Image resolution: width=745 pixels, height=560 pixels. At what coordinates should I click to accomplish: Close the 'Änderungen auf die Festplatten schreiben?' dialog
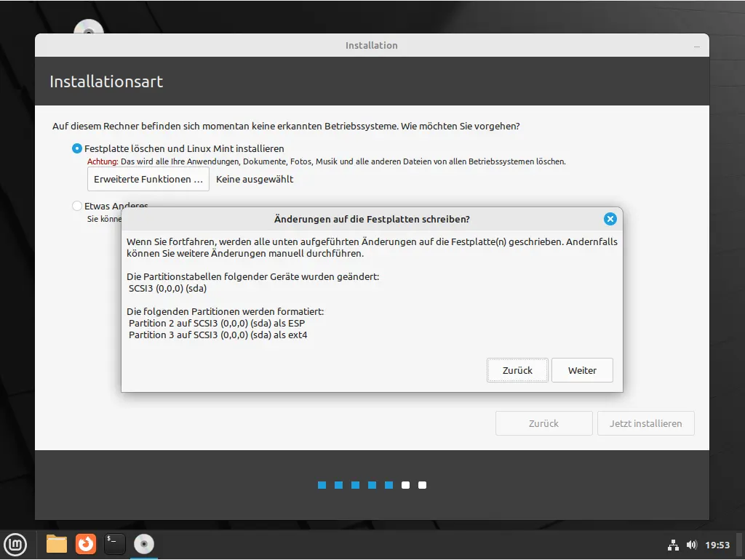pos(610,219)
